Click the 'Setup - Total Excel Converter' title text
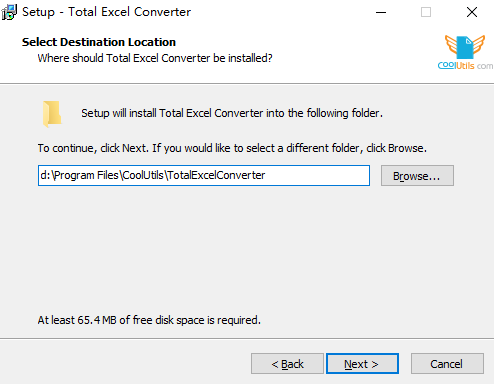This screenshot has height=384, width=494. [106, 12]
